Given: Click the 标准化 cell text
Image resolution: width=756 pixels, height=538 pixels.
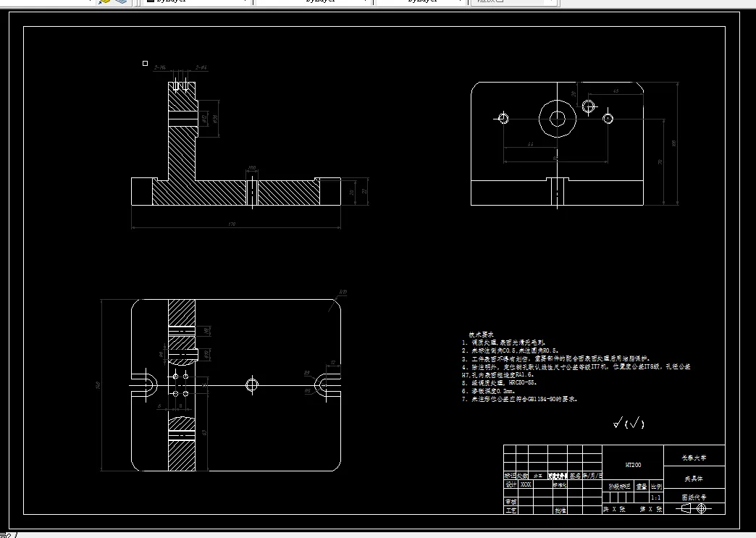Looking at the screenshot, I should pyautogui.click(x=560, y=485).
